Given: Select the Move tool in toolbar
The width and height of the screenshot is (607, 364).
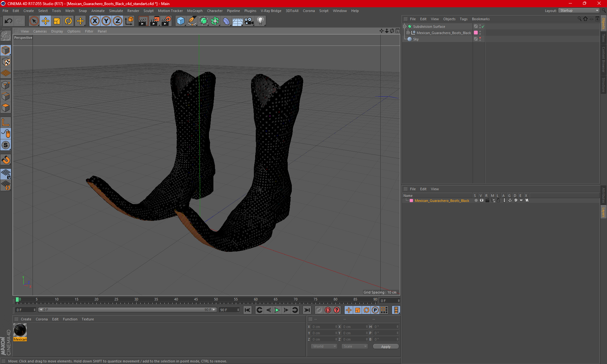Looking at the screenshot, I should click(x=46, y=21).
